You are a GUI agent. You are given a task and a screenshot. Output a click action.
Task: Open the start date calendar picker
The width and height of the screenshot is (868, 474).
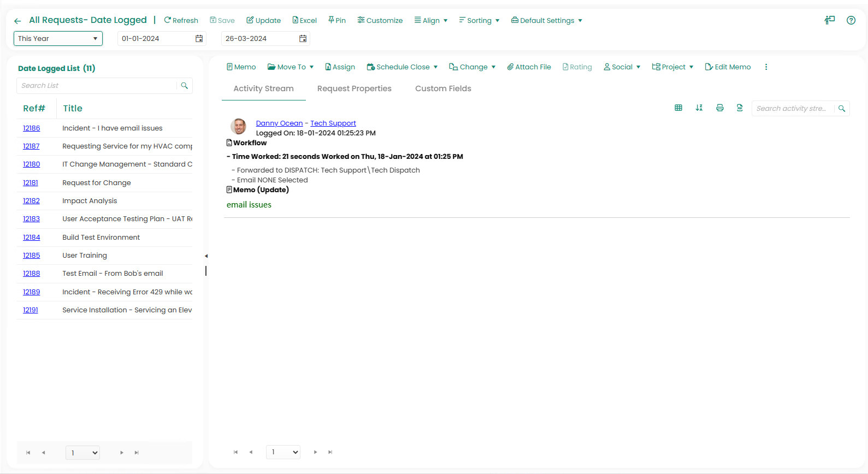[199, 39]
